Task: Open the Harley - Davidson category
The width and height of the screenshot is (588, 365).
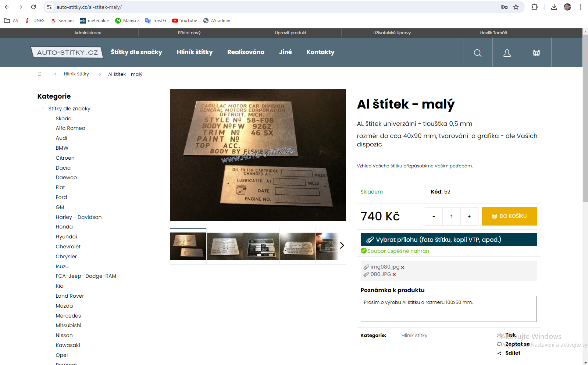Action: point(79,217)
